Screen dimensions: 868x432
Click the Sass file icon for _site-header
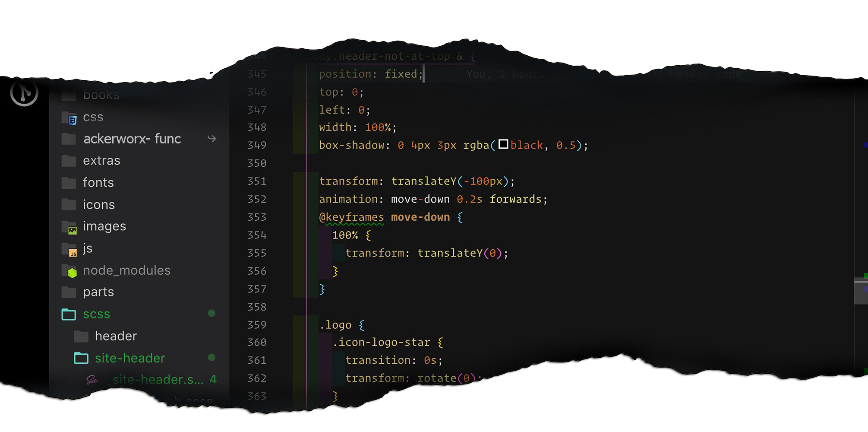[x=92, y=380]
